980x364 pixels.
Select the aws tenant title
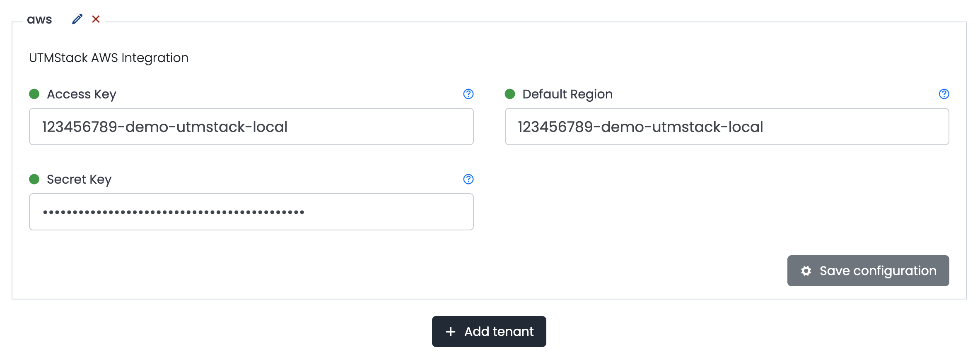click(x=39, y=19)
